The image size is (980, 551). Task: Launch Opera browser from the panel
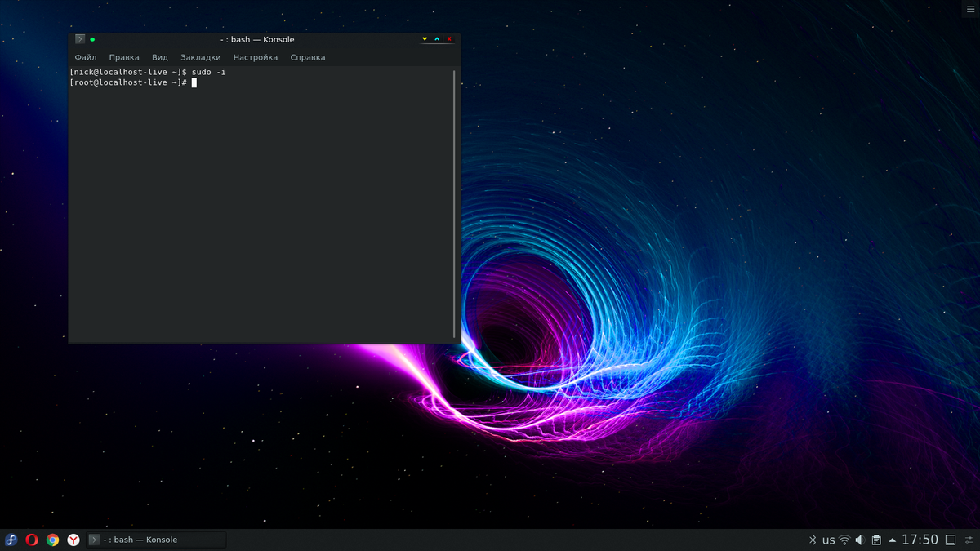(x=32, y=540)
